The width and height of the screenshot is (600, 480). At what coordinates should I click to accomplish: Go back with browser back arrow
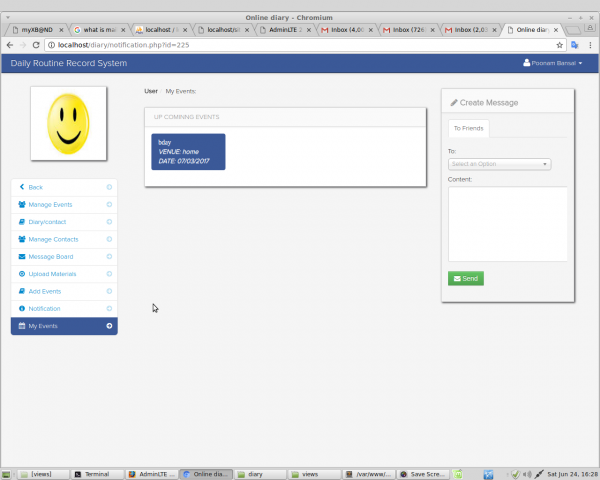(10, 45)
